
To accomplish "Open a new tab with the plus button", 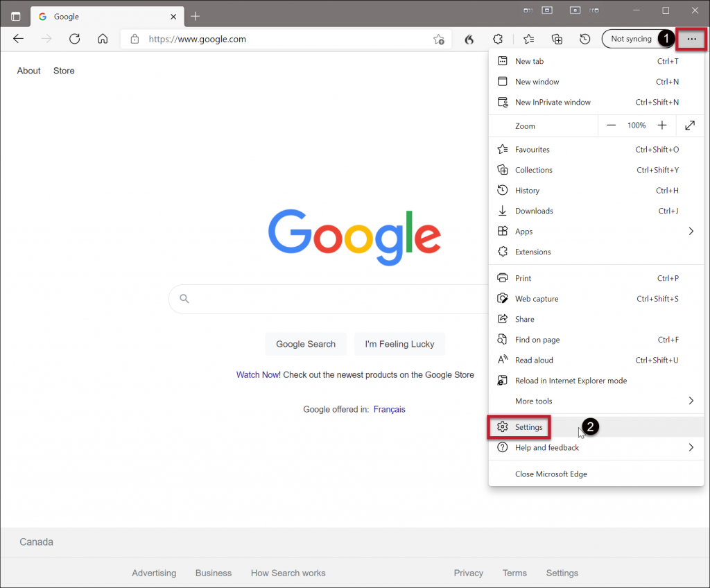I will click(195, 17).
